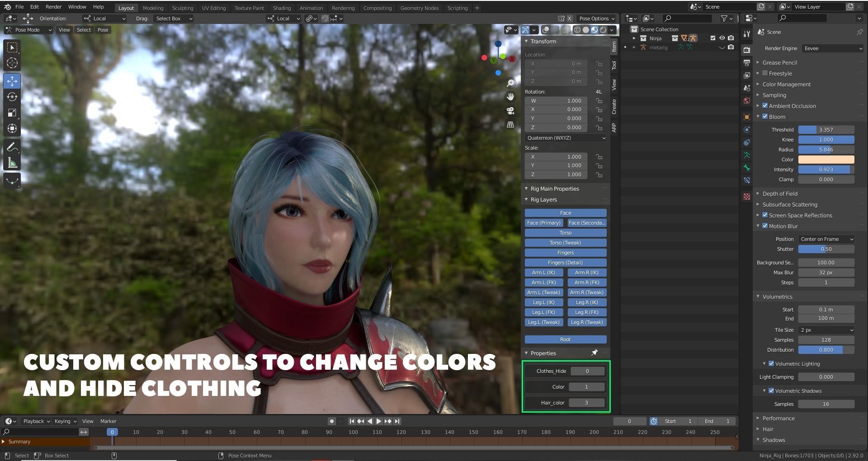Image resolution: width=868 pixels, height=461 pixels.
Task: Hide the Ninja collection in viewport
Action: (x=722, y=38)
